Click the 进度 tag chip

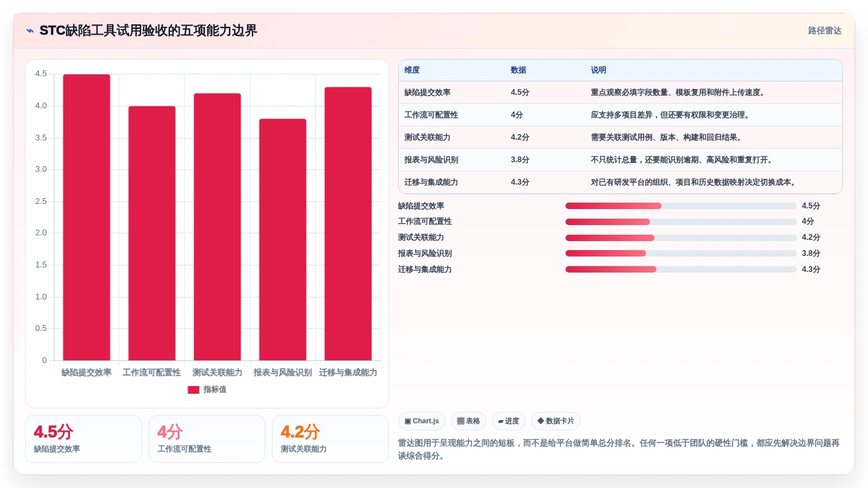tap(508, 421)
